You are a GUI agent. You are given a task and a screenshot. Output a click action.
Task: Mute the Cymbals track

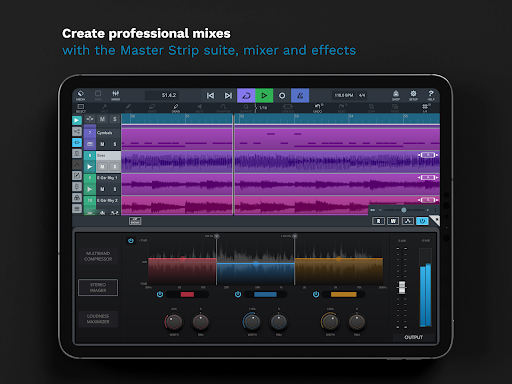102,144
